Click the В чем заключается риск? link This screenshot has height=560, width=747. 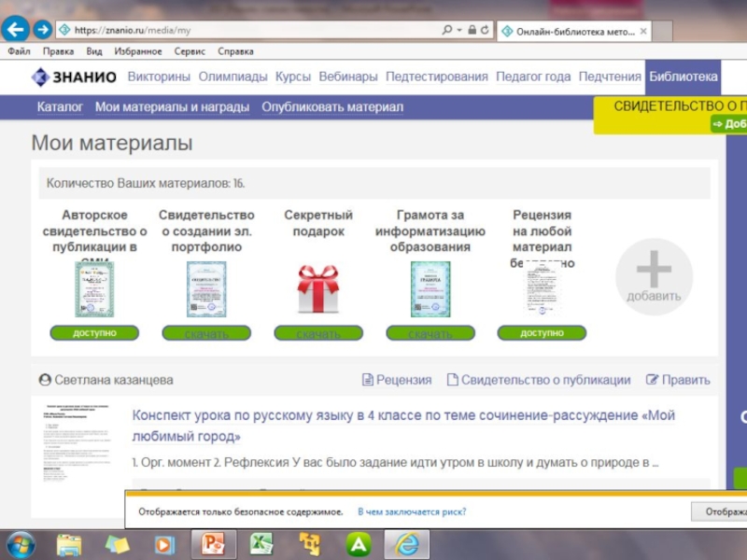point(412,511)
